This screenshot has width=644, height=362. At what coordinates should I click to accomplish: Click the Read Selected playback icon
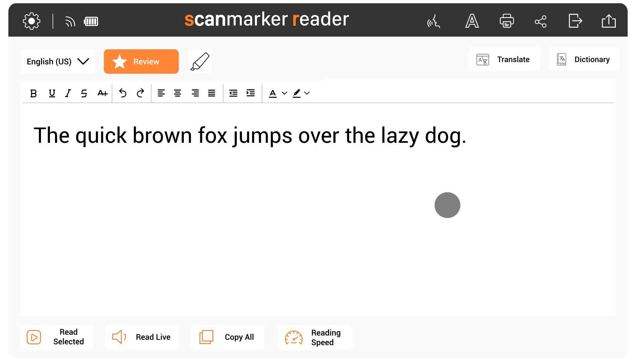point(34,337)
